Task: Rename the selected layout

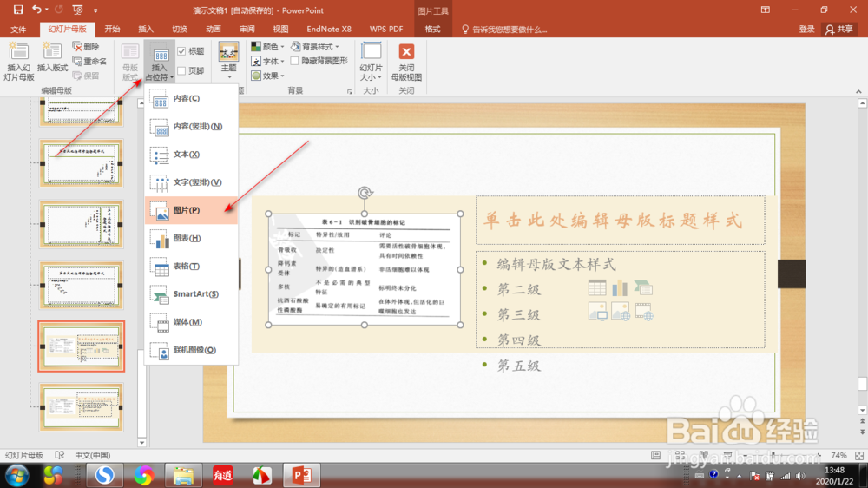Action: coord(89,61)
